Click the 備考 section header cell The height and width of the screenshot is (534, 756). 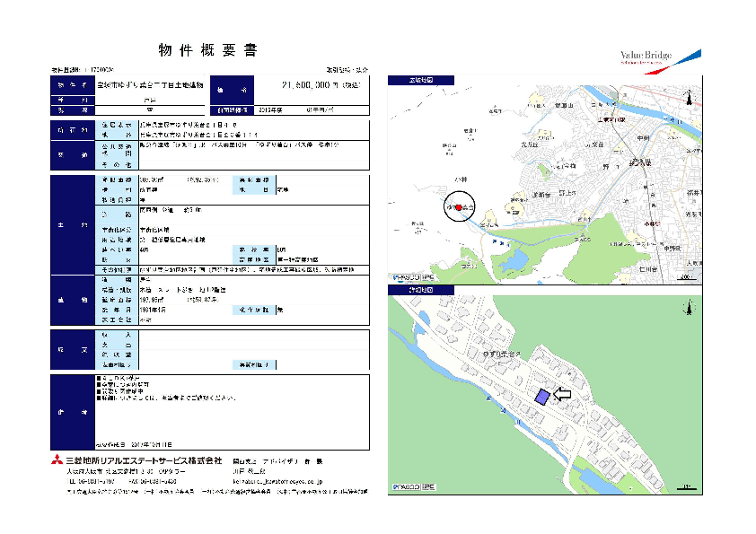pos(72,412)
